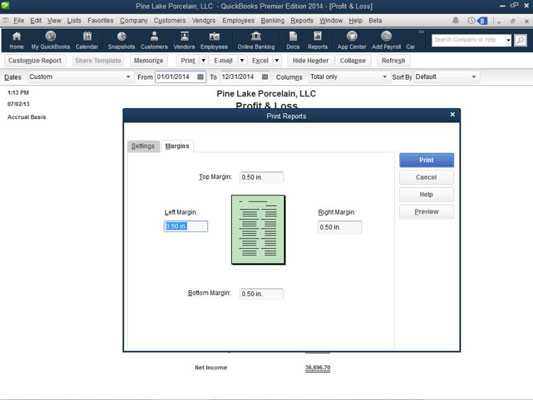Screen dimensions: 533x400
Task: Click the Preview button
Action: tap(426, 212)
